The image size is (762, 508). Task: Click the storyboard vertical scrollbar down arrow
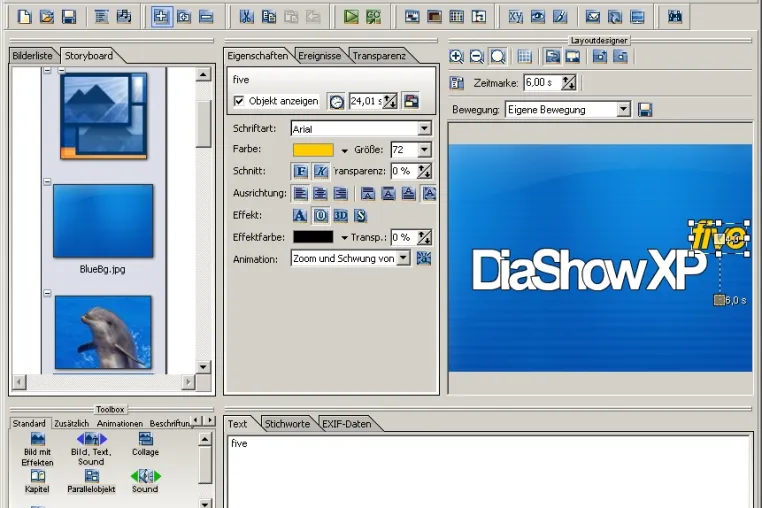pos(203,367)
